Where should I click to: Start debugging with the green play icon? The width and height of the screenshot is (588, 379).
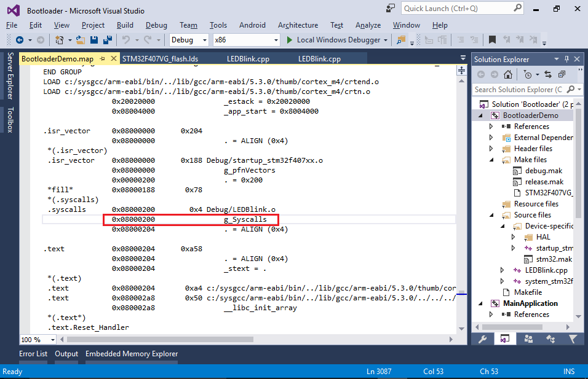click(x=289, y=40)
